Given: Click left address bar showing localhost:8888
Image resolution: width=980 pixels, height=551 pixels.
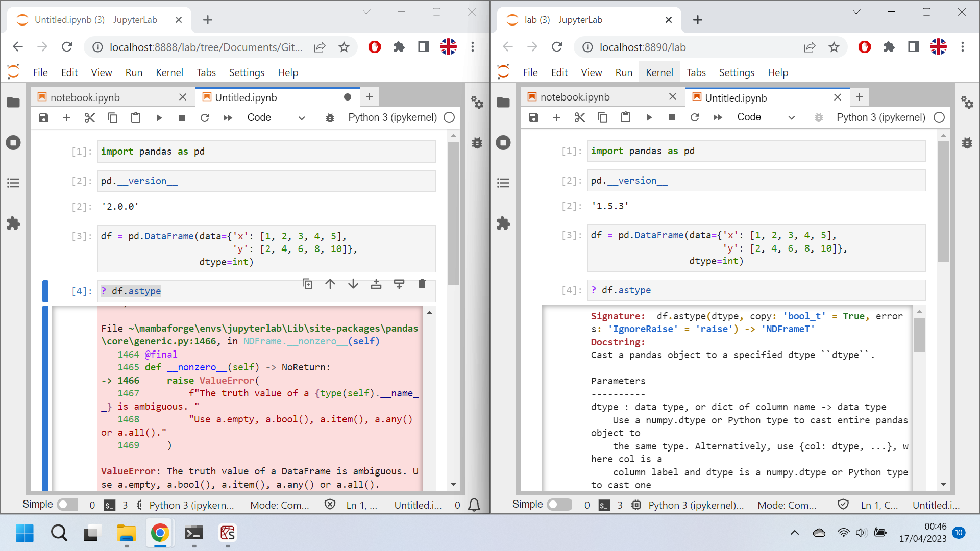Looking at the screenshot, I should (205, 47).
